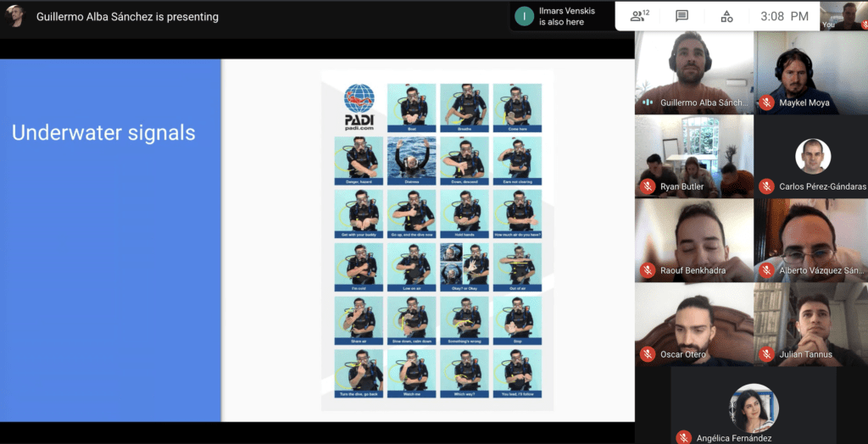Click the presenter avatar beside presenting label
This screenshot has height=444, width=868.
15,17
